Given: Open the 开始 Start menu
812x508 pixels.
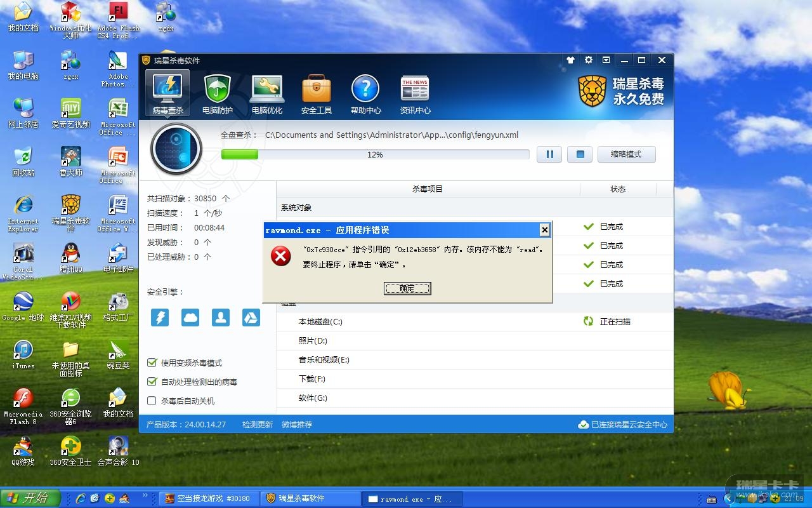Looking at the screenshot, I should tap(30, 498).
